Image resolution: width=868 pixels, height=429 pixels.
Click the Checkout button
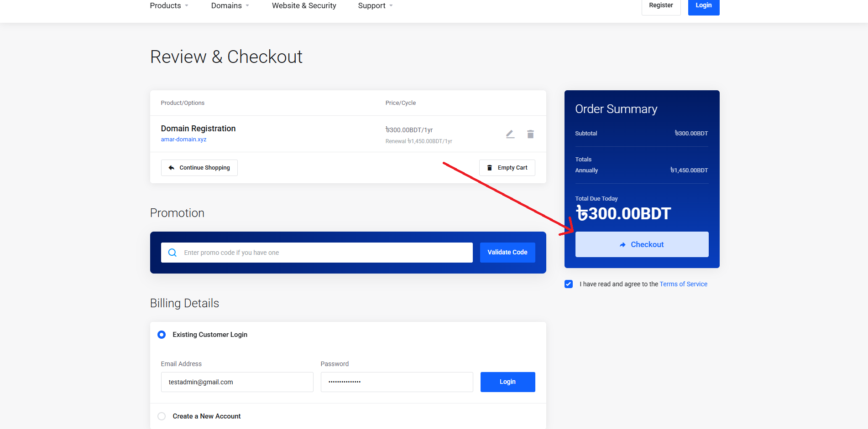(x=642, y=244)
